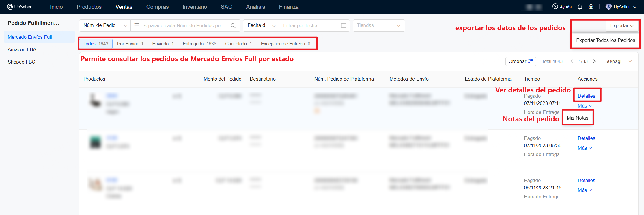This screenshot has width=644, height=215.
Task: Click Núm. Pedido de Plataforma header
Action: pos(344,79)
